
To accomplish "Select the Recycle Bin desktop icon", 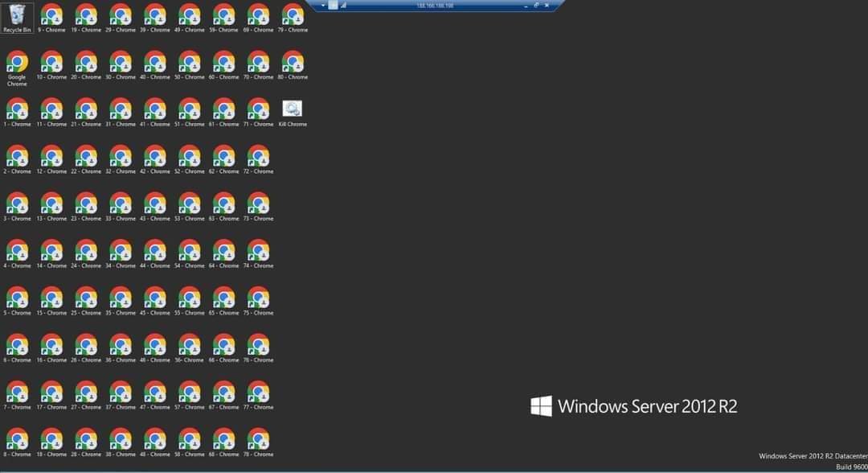I will tap(18, 15).
